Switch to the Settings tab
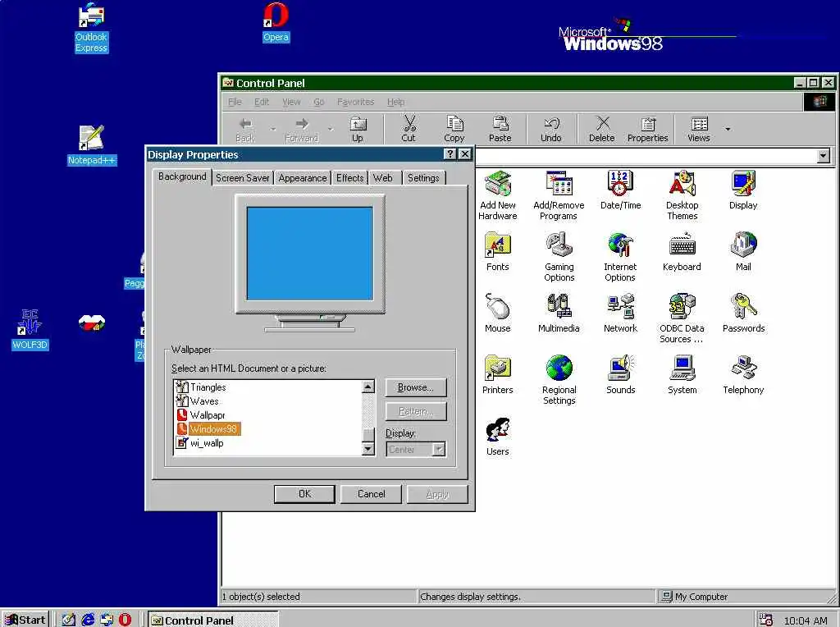This screenshot has width=840, height=627. pos(423,178)
